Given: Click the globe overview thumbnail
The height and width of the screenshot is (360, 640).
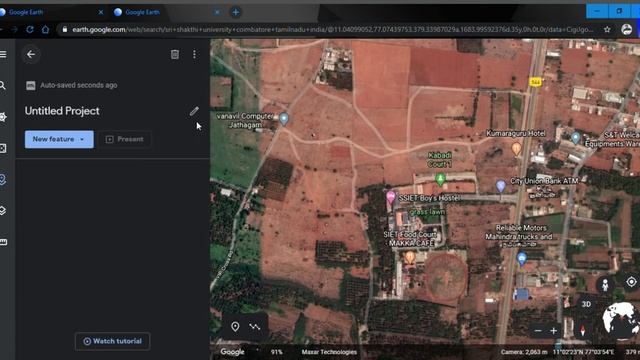Looking at the screenshot, I should point(621,320).
